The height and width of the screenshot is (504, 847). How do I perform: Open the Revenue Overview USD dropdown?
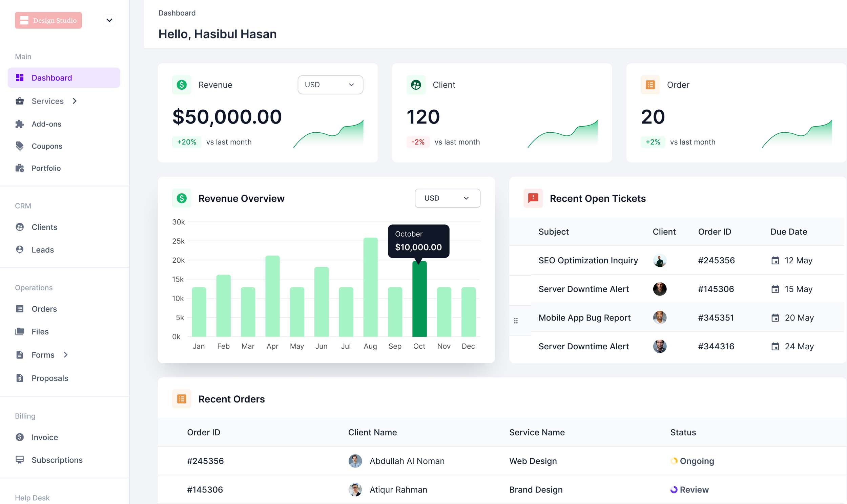click(447, 198)
